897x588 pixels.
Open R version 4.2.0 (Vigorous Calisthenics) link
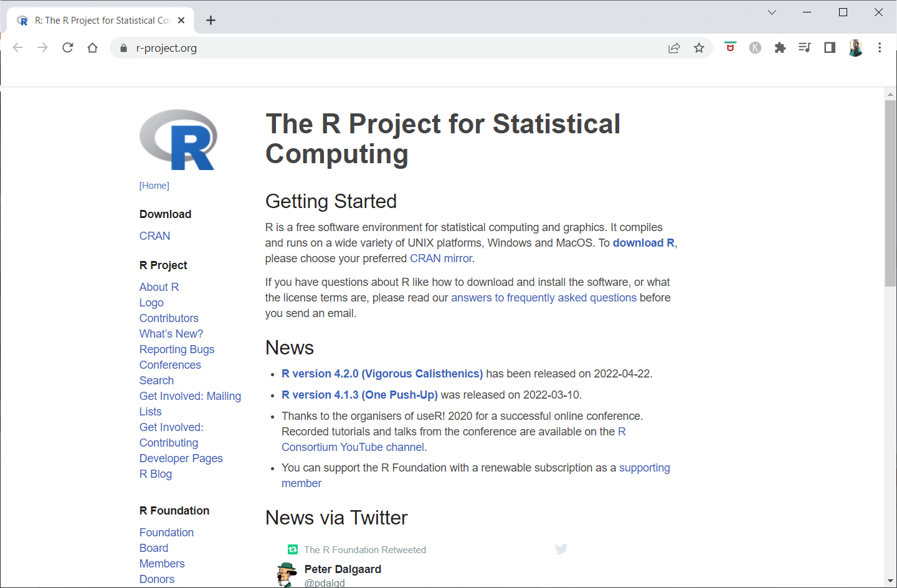[x=382, y=374]
